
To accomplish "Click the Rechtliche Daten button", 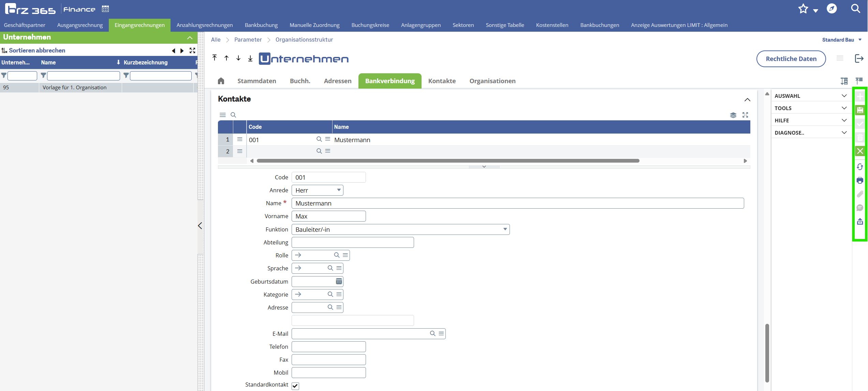I will (791, 59).
